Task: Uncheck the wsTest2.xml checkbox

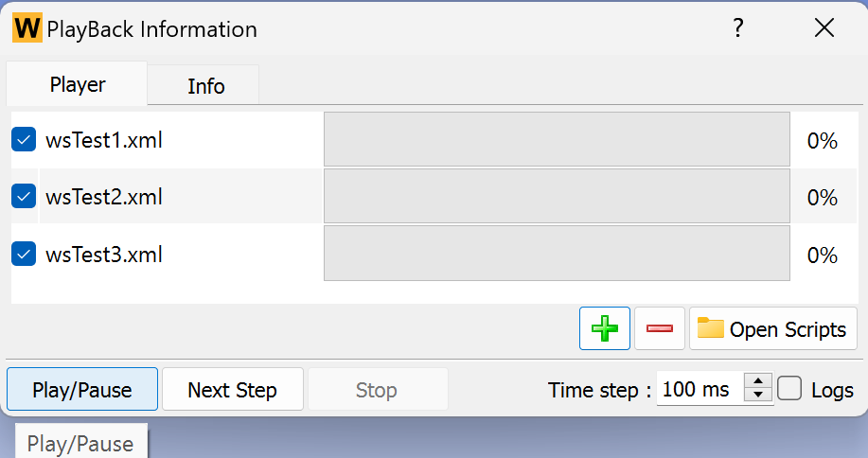Action: (x=24, y=197)
